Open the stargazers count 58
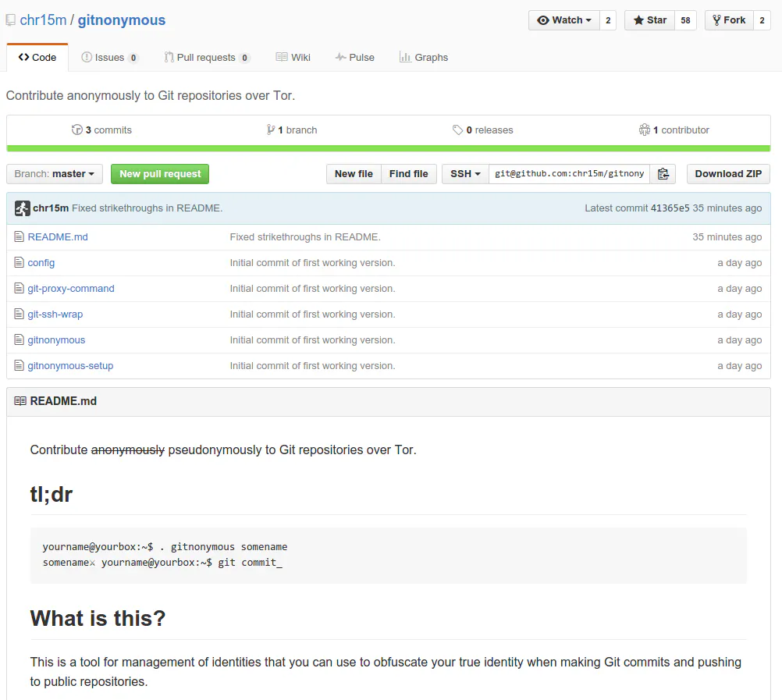 click(686, 20)
